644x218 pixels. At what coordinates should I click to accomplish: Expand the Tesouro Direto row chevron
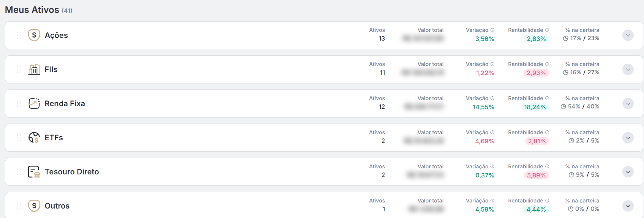point(628,172)
